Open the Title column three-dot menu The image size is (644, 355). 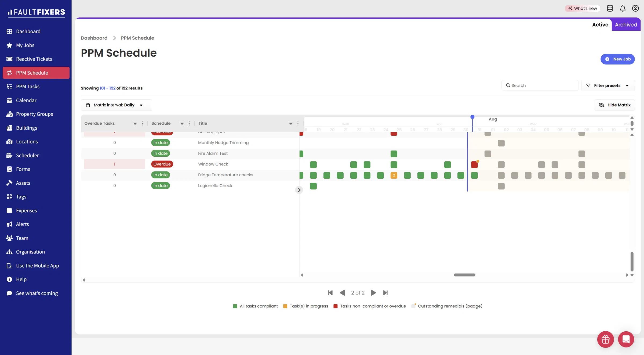point(298,123)
